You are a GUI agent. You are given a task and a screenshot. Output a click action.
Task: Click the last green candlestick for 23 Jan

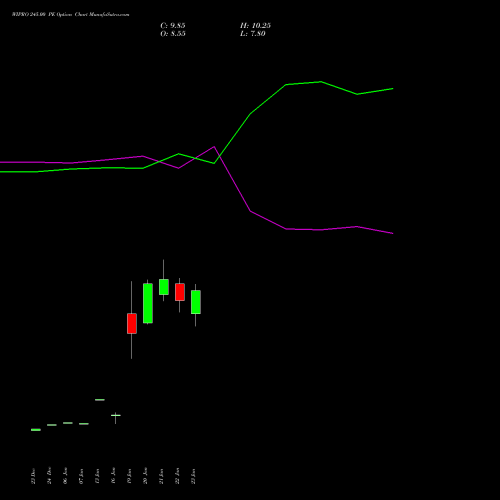pyautogui.click(x=196, y=302)
